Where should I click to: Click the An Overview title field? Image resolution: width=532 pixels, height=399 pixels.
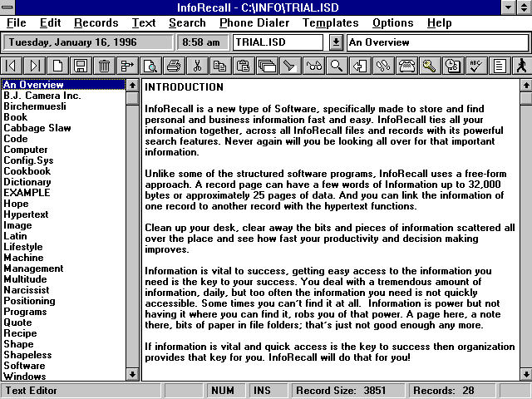(436, 42)
